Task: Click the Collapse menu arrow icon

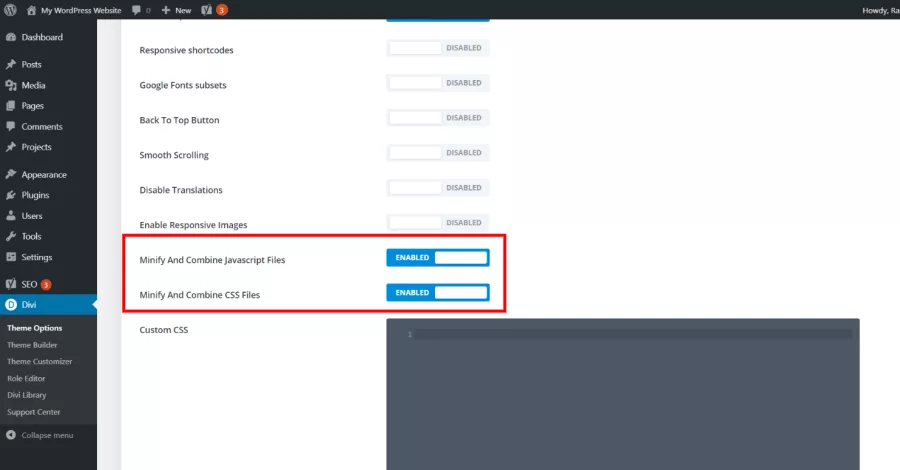Action: tap(11, 435)
